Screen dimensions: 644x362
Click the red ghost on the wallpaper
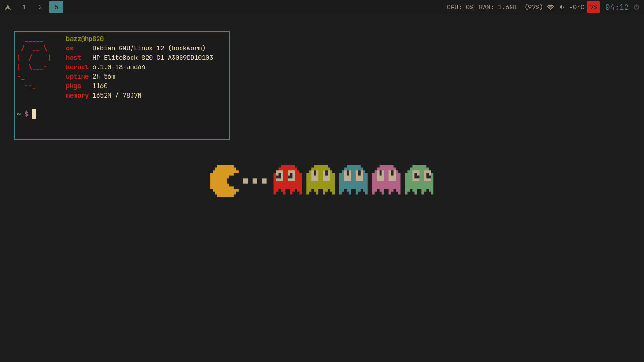[288, 180]
